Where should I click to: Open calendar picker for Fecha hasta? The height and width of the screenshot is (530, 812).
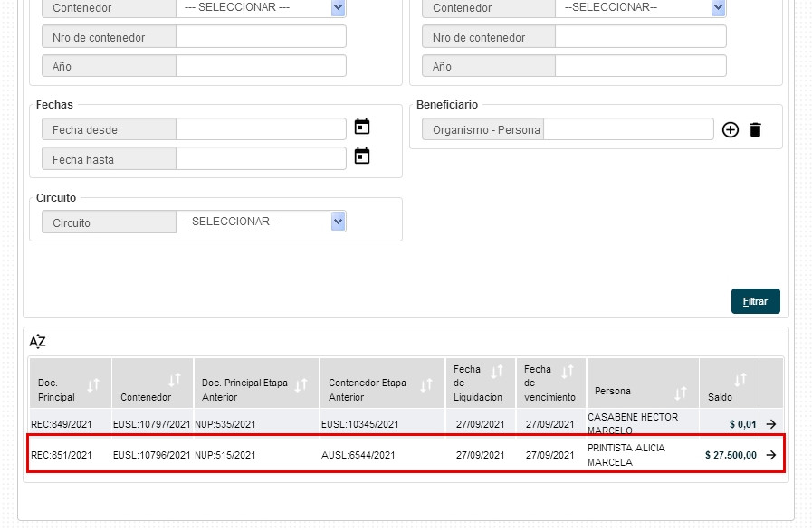(362, 156)
